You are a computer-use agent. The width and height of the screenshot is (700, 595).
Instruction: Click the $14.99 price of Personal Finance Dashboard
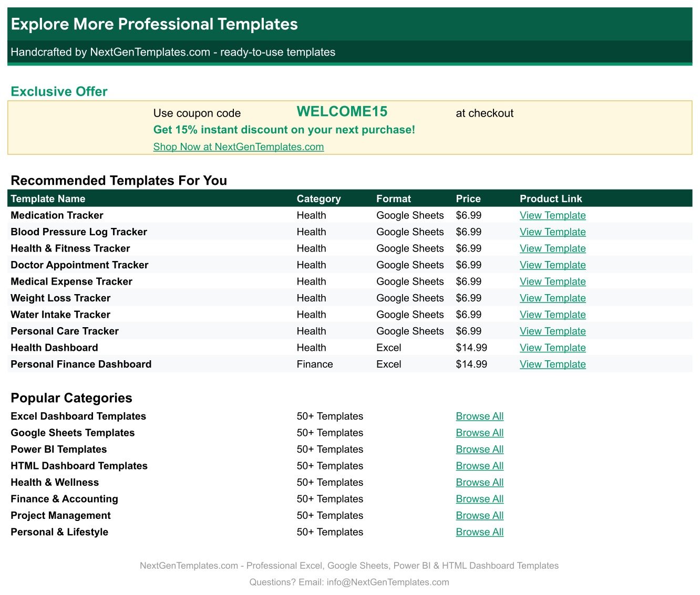click(471, 364)
